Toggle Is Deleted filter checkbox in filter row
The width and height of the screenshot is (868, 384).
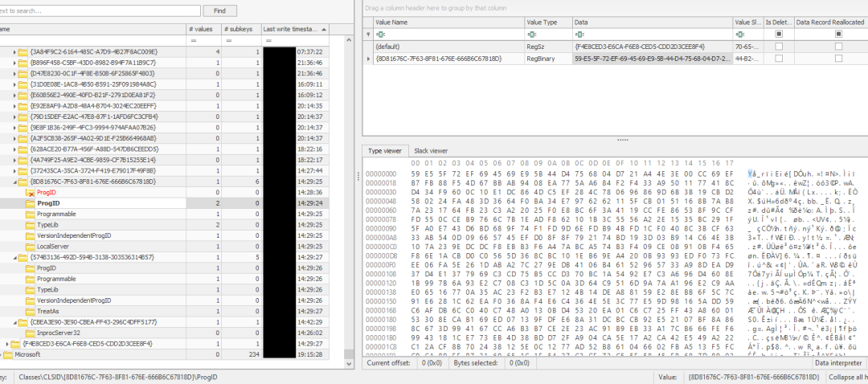click(x=779, y=35)
